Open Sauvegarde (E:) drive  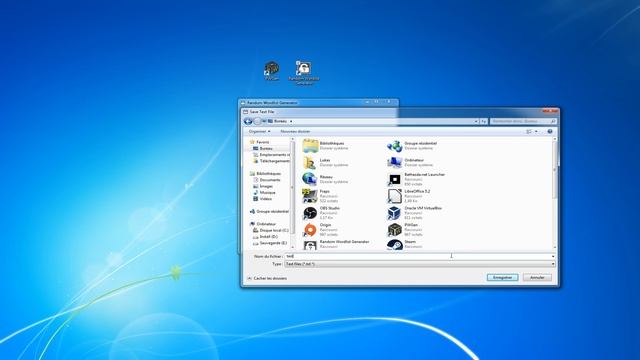270,243
